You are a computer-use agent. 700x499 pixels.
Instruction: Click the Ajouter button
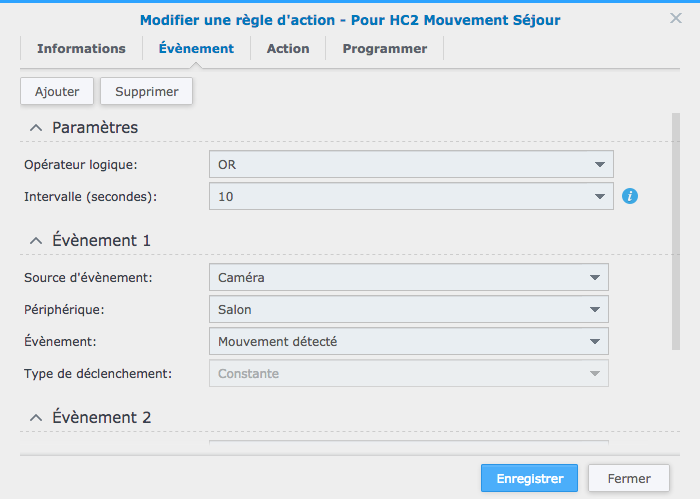point(57,91)
